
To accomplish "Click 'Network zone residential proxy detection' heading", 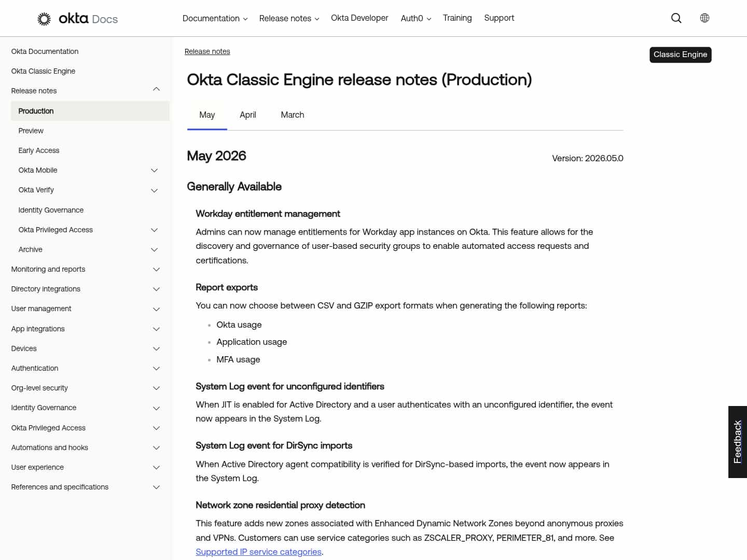I will point(280,505).
